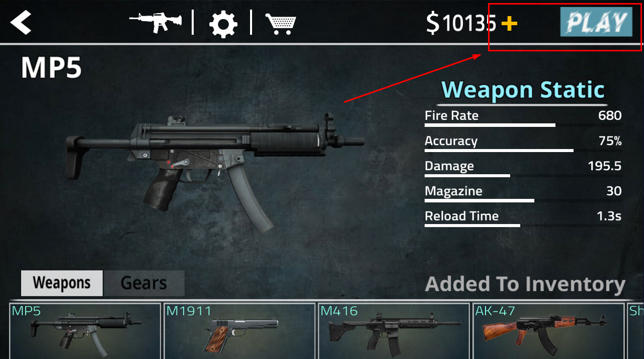Go back using the white arrow
Image resolution: width=644 pixels, height=359 pixels.
pos(21,23)
